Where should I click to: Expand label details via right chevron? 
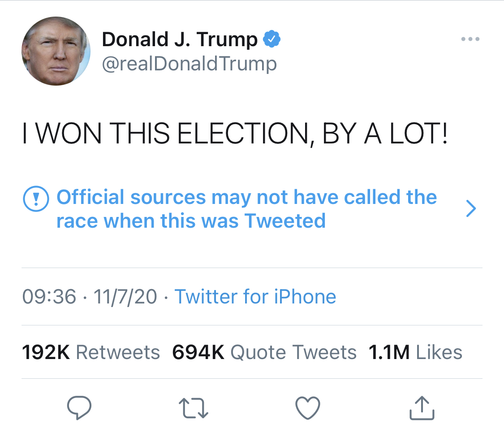click(471, 208)
